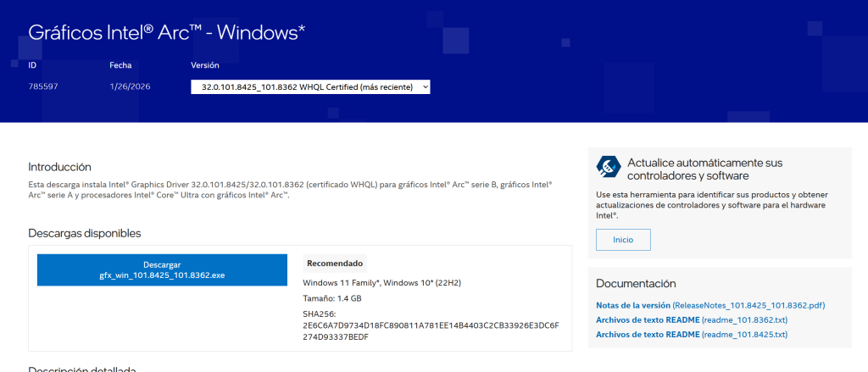Click the ID number 785597
The image size is (868, 372).
43,87
